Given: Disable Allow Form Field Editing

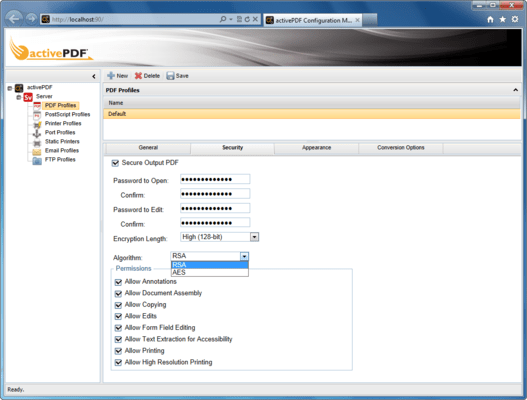Looking at the screenshot, I should (118, 328).
